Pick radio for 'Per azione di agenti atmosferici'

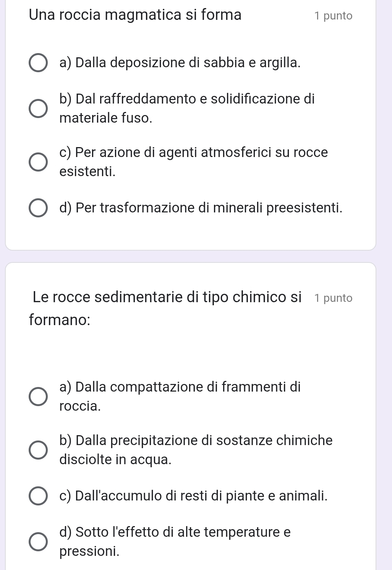coord(39,162)
